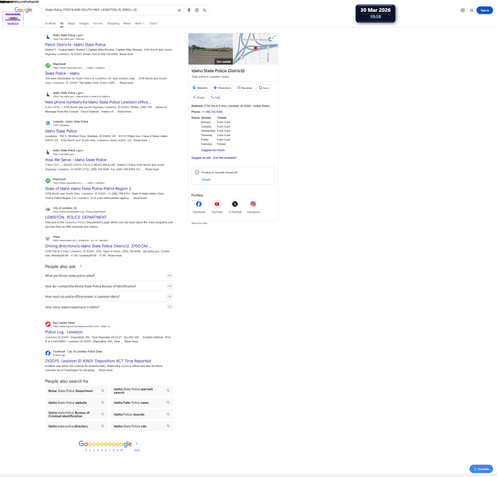The width and height of the screenshot is (500, 477).
Task: Click the Feedback link at top left
Action: coord(13,24)
